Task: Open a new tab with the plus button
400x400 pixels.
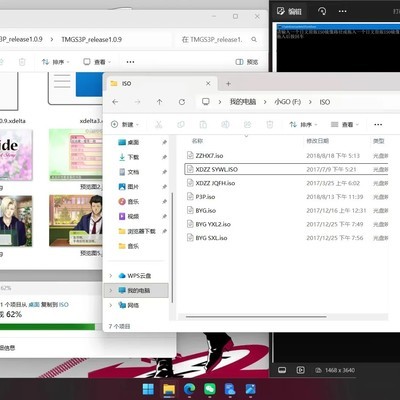Action: (228, 84)
